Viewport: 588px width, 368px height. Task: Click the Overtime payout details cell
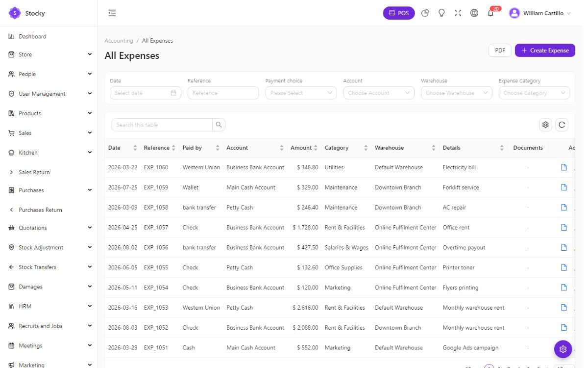(464, 247)
